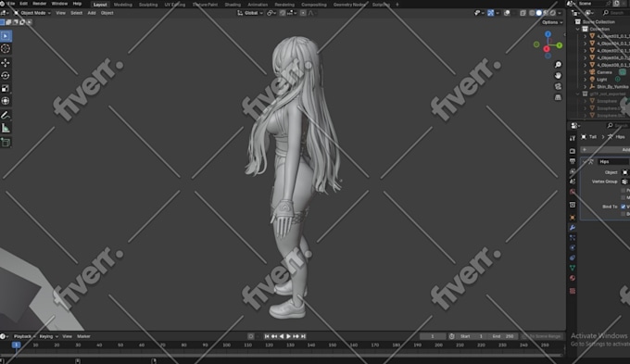Viewport: 630px width, 364px height.
Task: Select the Measure tool
Action: coord(6,128)
